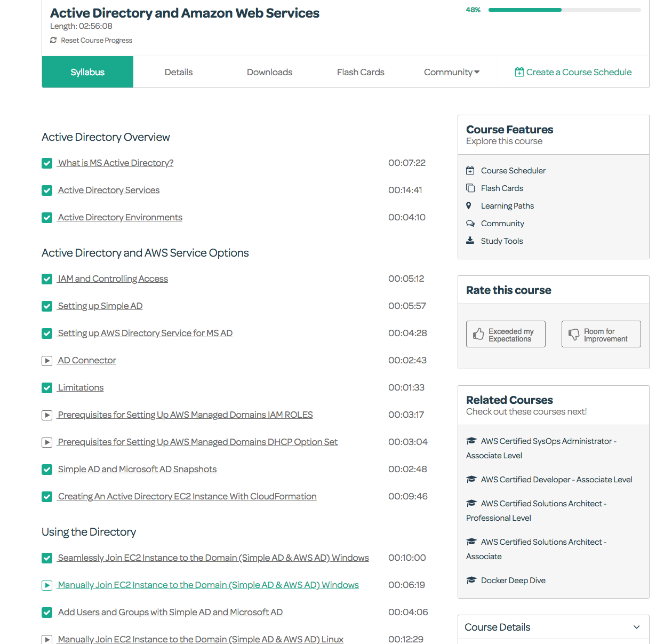Click play icon for Manually Join EC2 Linux lesson

coord(47,639)
